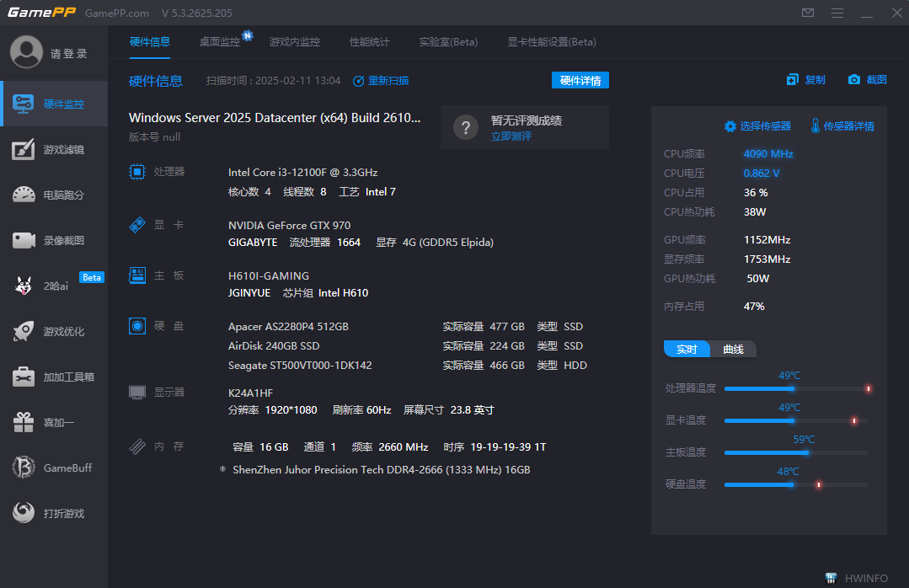Click the 主板温度 temperature bar

tap(796, 452)
